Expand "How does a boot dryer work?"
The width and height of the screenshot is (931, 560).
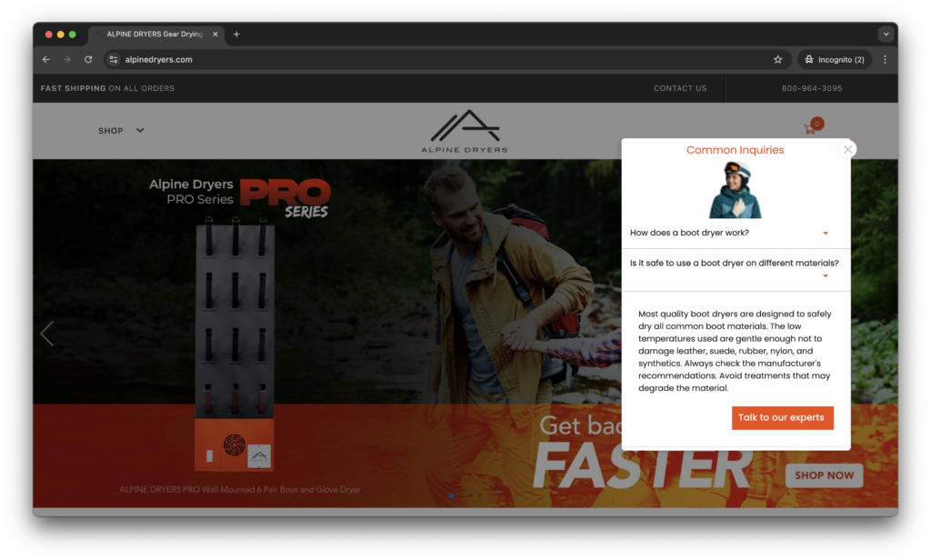pyautogui.click(x=730, y=233)
